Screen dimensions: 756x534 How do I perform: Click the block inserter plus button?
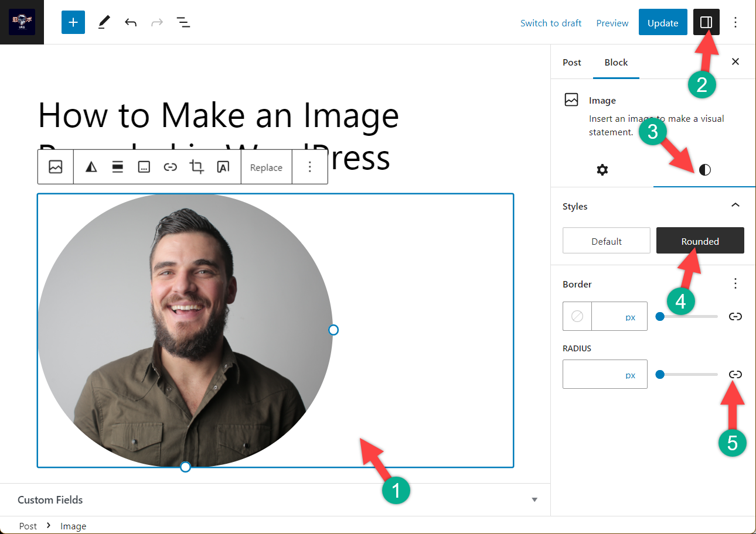pyautogui.click(x=73, y=22)
